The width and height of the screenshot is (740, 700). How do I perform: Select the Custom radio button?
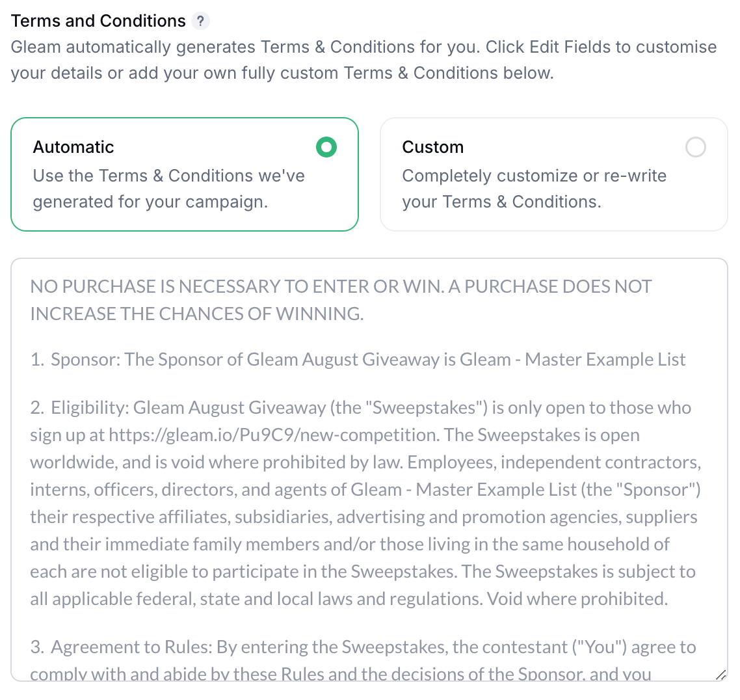tap(696, 147)
